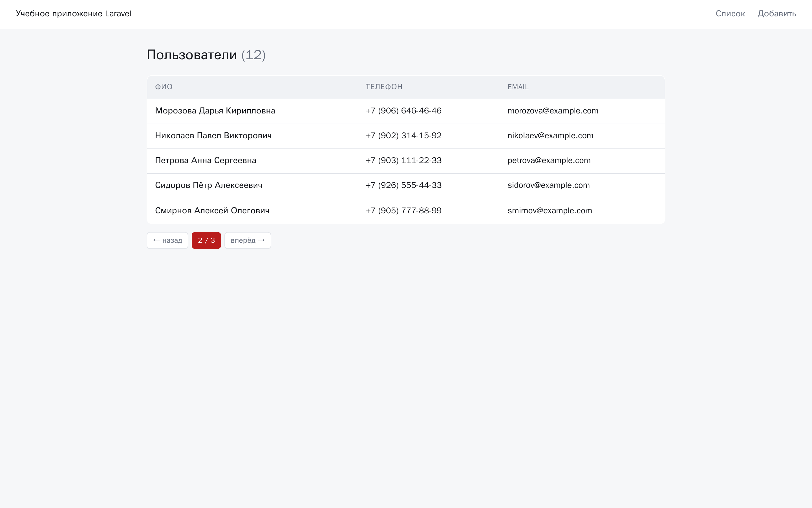Click email morozova@example.com

click(x=553, y=111)
